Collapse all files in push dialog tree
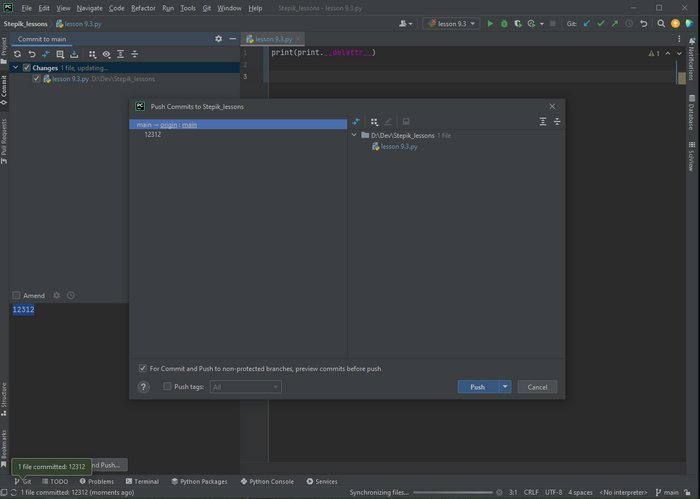The image size is (700, 499). click(557, 122)
